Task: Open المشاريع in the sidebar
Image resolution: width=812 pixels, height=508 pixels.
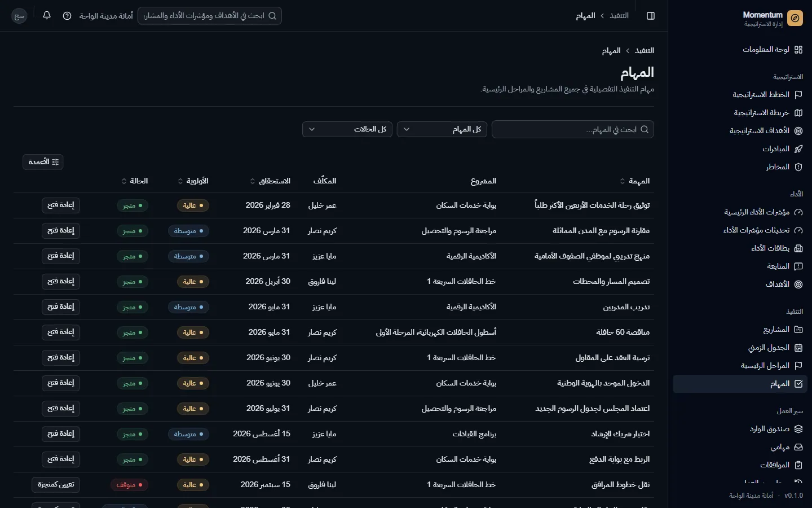Action: [x=740, y=330]
